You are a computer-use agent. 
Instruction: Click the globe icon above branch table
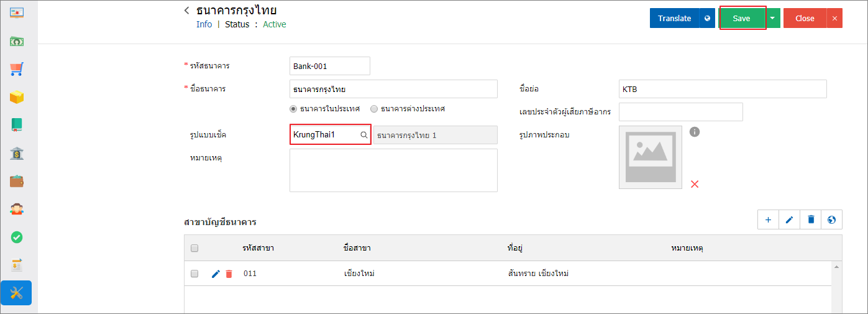click(x=832, y=219)
